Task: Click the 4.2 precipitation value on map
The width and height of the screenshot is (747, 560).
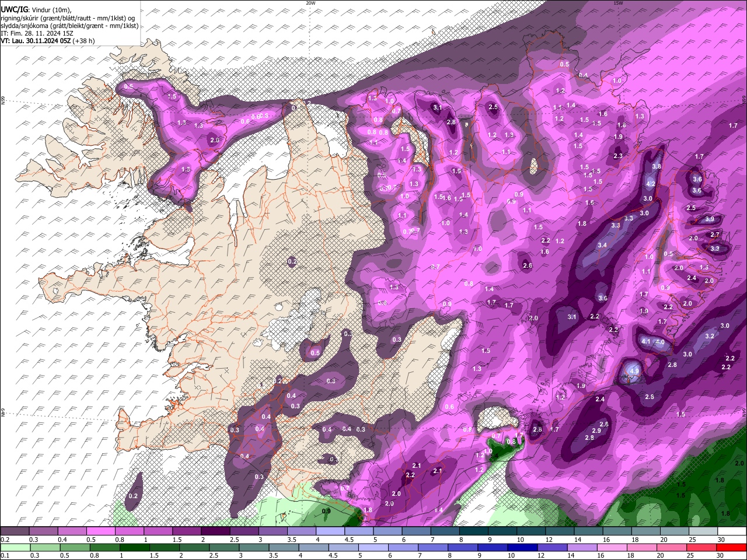Action: tap(651, 184)
